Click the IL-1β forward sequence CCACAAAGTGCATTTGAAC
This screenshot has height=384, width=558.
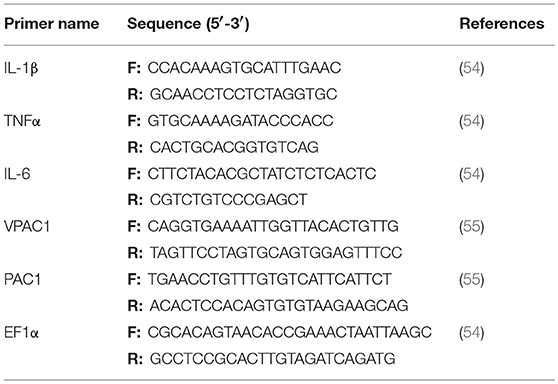point(244,68)
